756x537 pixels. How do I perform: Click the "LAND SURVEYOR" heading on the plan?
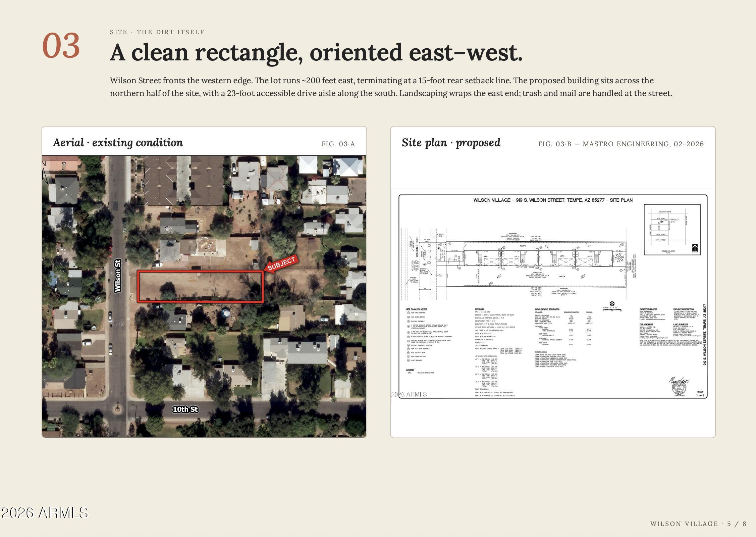(680, 324)
